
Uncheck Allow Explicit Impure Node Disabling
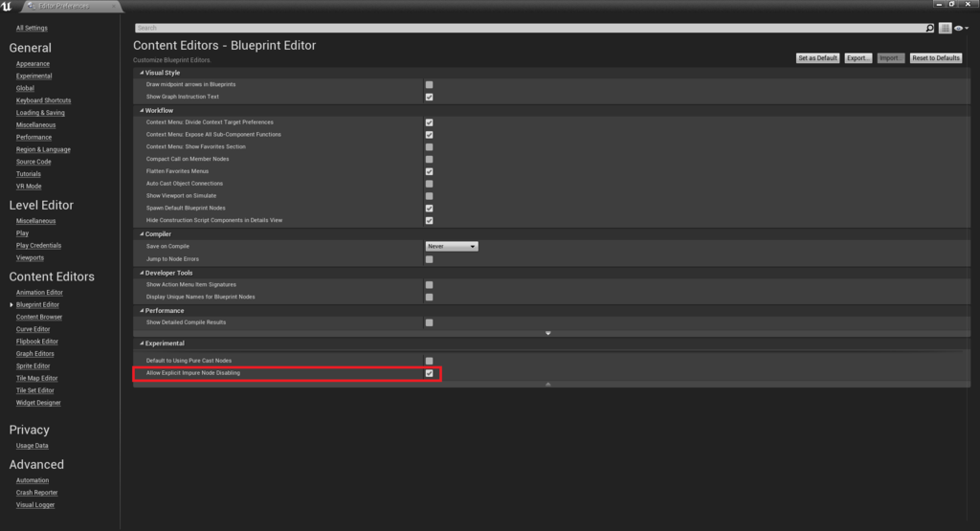pyautogui.click(x=430, y=373)
